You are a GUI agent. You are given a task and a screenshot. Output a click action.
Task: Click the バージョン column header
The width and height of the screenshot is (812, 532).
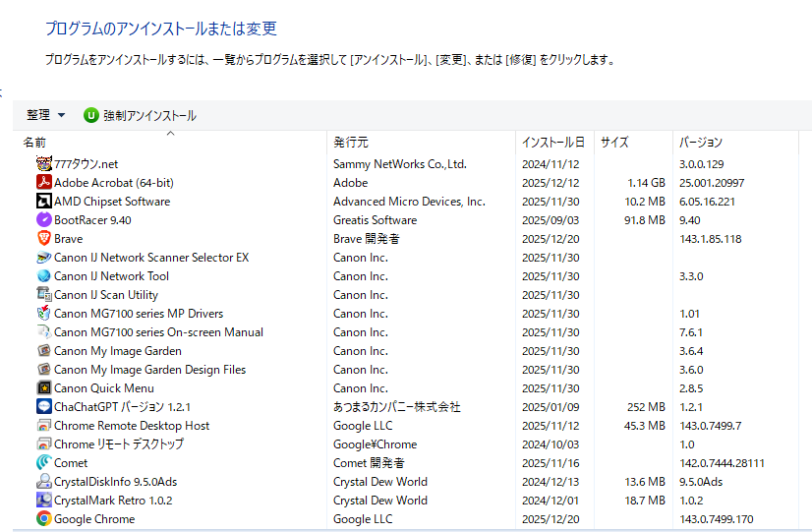point(701,143)
